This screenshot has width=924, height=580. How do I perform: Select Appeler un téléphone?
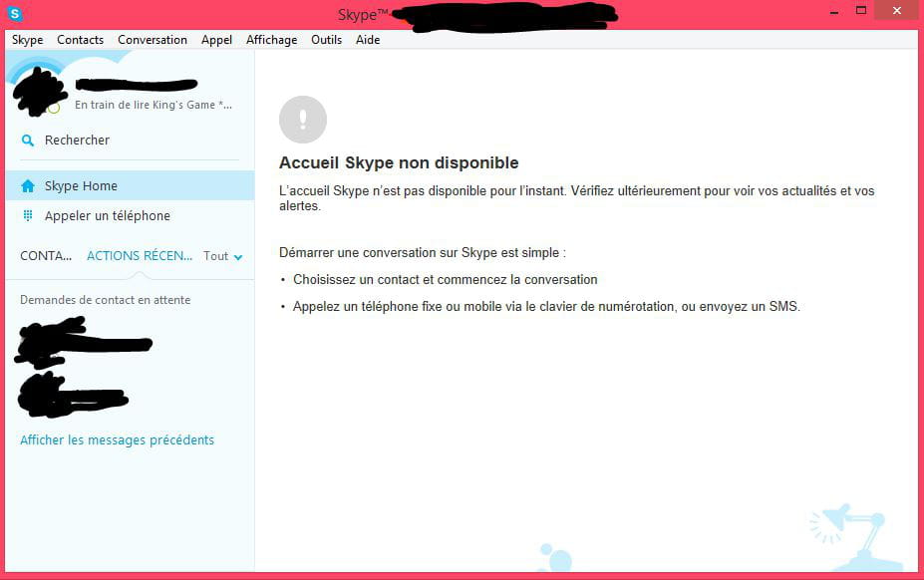[130, 215]
